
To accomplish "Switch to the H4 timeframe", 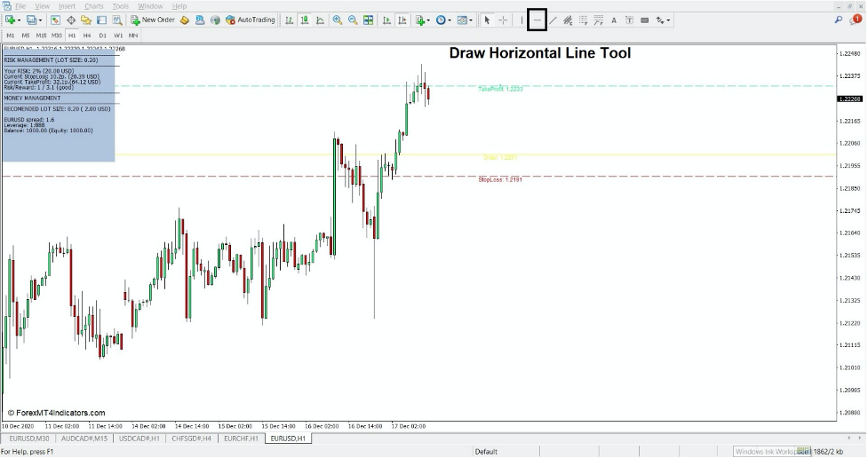I will pos(87,36).
